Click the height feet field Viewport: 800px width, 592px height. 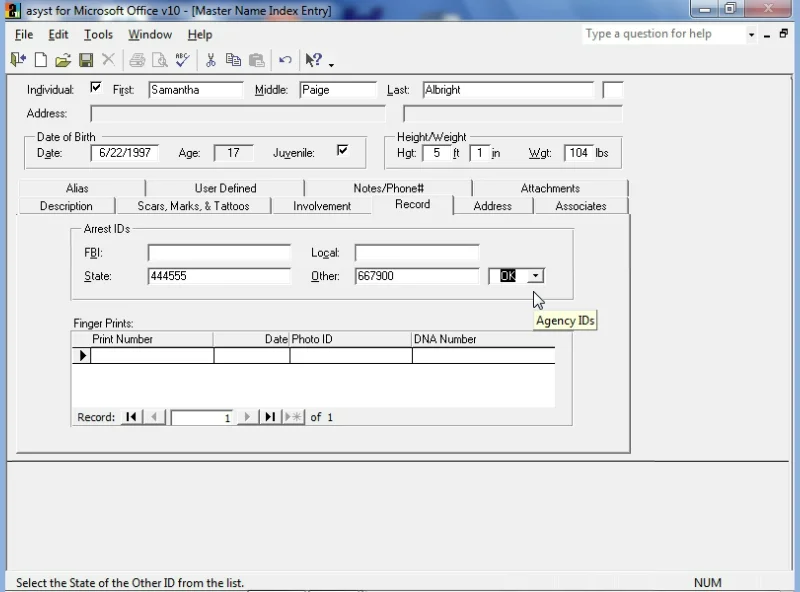coord(437,153)
